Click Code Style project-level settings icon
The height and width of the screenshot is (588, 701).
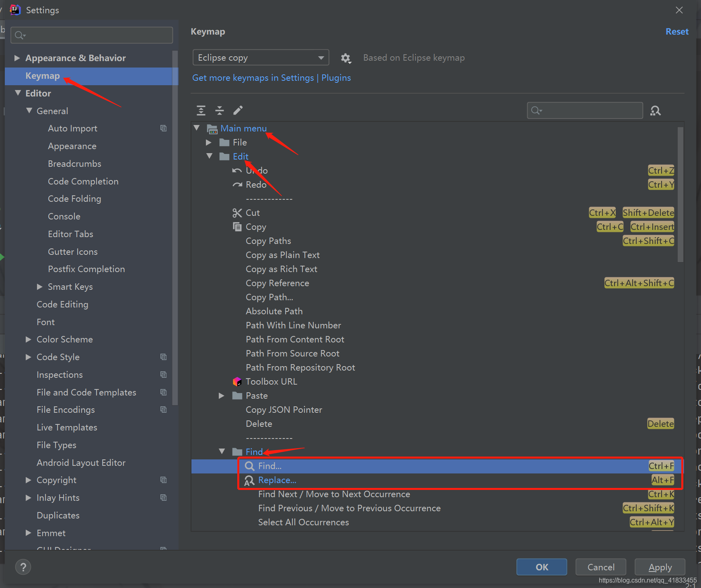[163, 357]
